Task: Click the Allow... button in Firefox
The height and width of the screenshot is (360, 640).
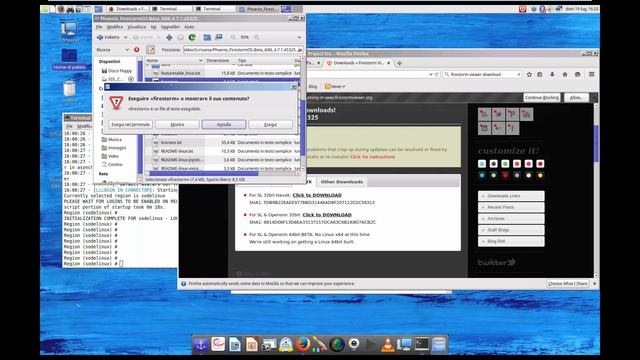Action: [576, 98]
